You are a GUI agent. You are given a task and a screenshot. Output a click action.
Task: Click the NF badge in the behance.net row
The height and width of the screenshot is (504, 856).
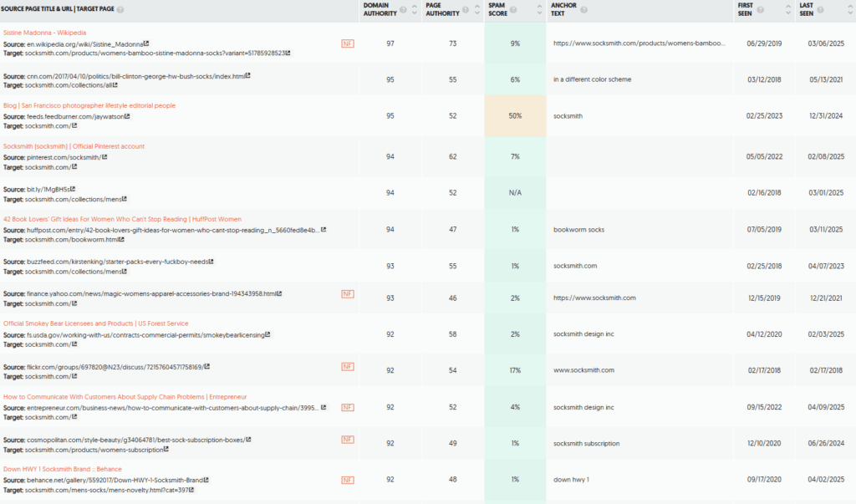point(348,480)
